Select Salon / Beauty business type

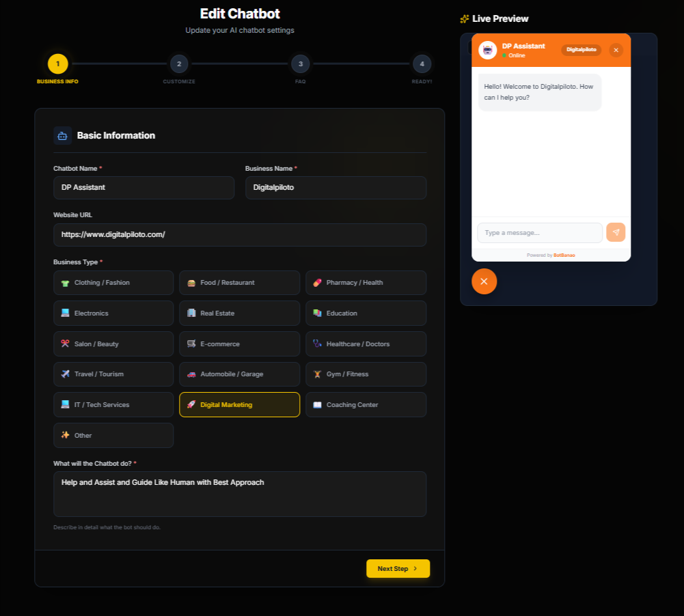pyautogui.click(x=113, y=344)
